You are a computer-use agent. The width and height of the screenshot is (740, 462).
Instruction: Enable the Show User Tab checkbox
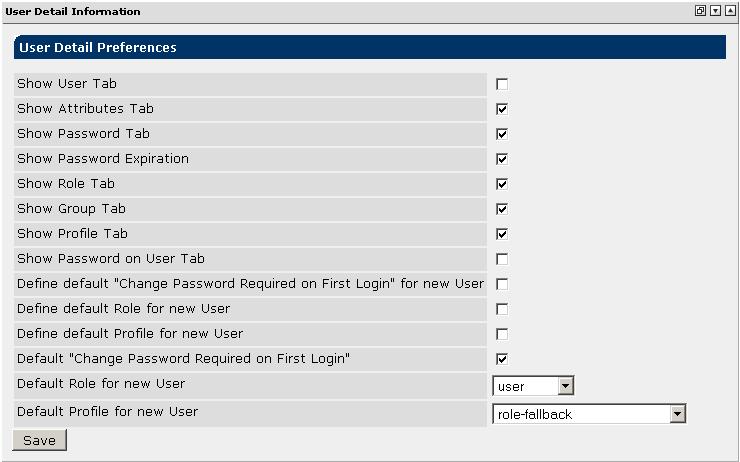[502, 84]
